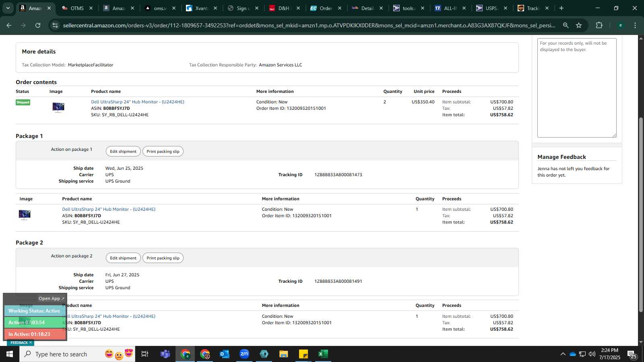644x362 pixels.
Task: Click monitor thumbnail under Package 1
Action: (x=25, y=215)
